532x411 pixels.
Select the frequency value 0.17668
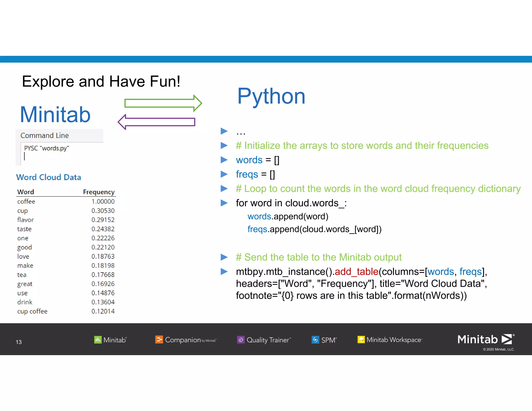coord(103,275)
